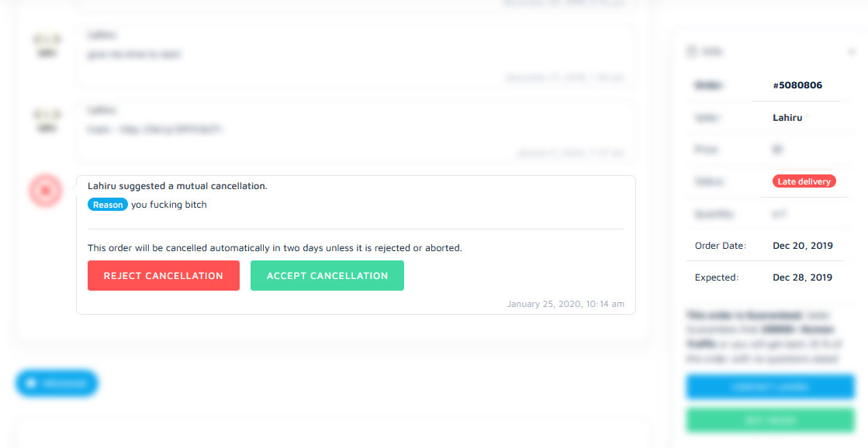The height and width of the screenshot is (448, 868).
Task: Click the Info panel header icon
Action: tap(691, 51)
